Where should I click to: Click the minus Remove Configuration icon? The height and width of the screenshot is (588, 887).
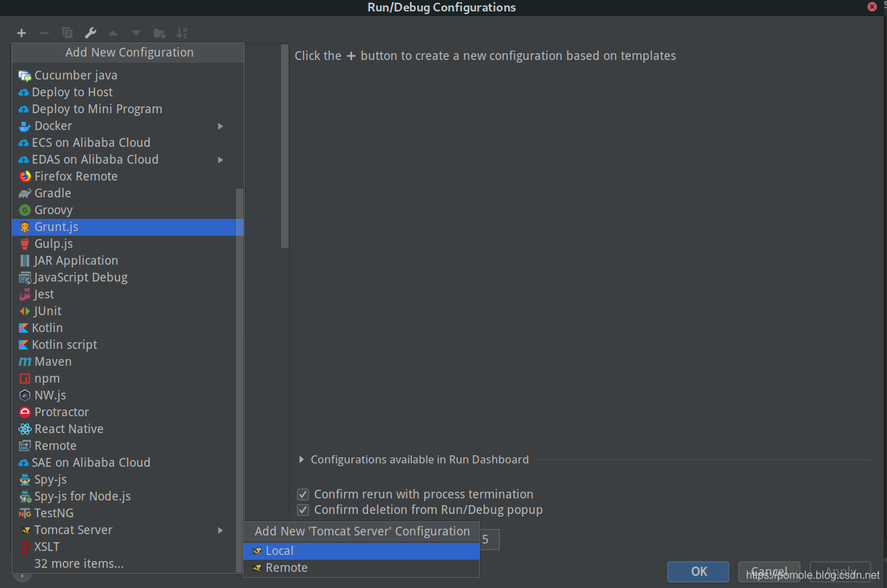pyautogui.click(x=44, y=33)
